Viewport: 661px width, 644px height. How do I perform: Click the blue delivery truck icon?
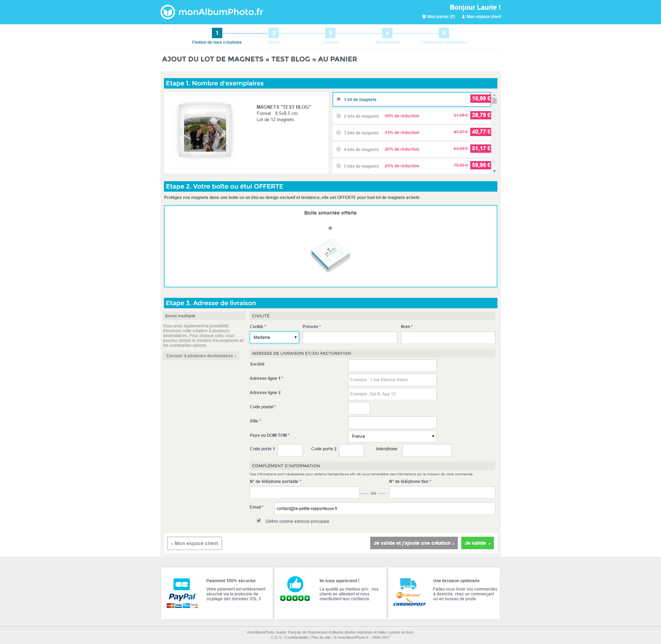(408, 584)
